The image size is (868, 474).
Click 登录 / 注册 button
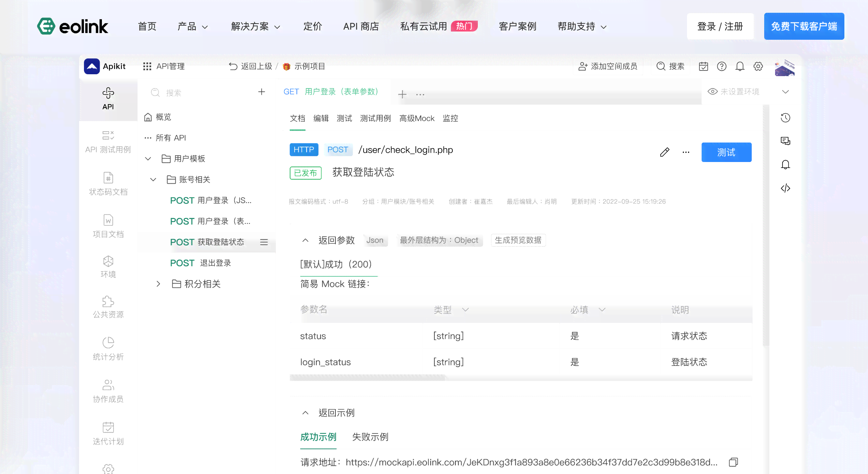coord(720,26)
